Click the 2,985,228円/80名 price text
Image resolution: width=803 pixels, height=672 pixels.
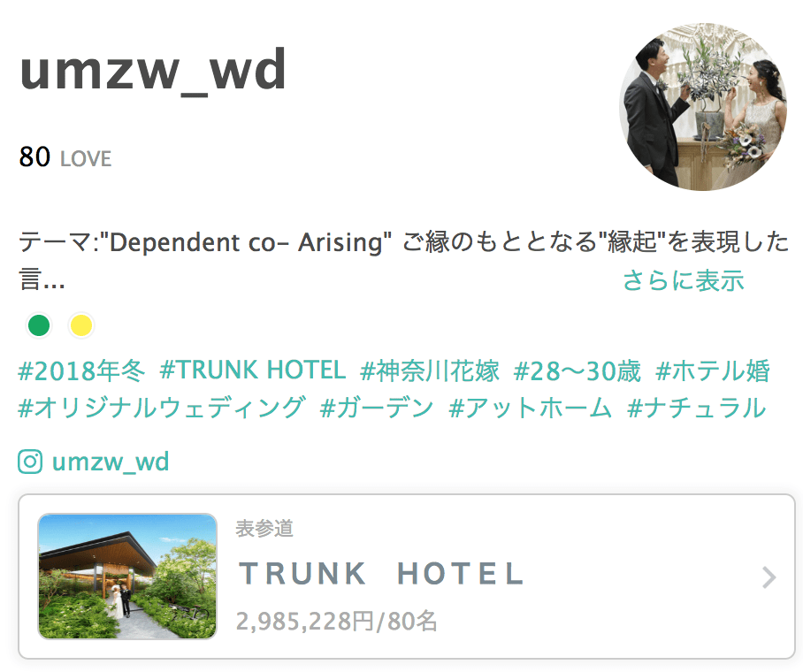(336, 621)
